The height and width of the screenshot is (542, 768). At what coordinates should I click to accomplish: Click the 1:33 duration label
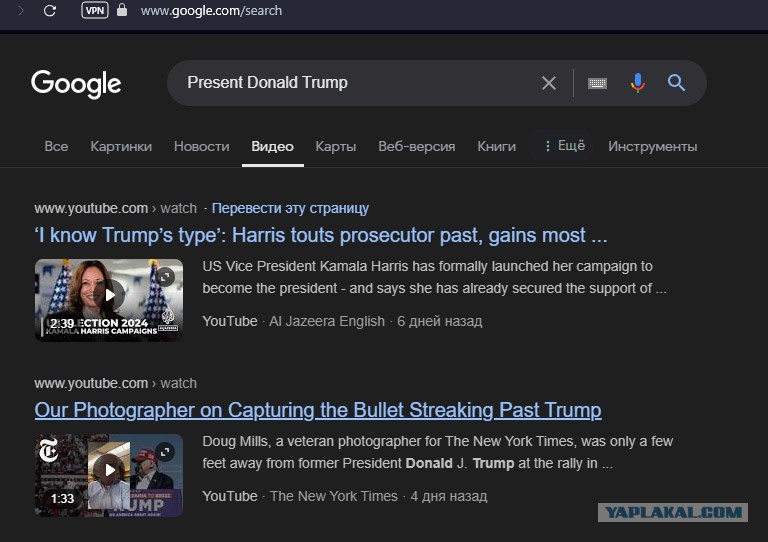point(62,498)
